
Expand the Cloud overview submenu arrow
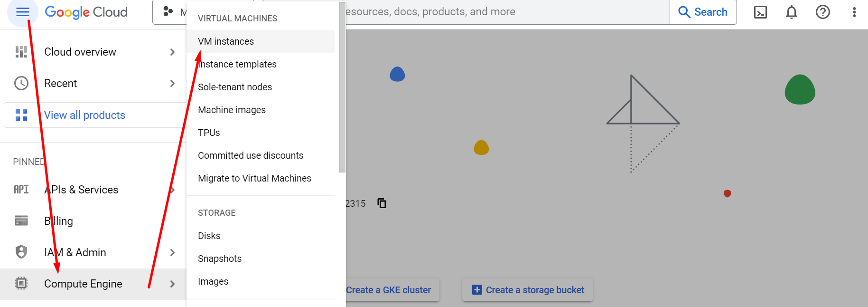pos(172,52)
